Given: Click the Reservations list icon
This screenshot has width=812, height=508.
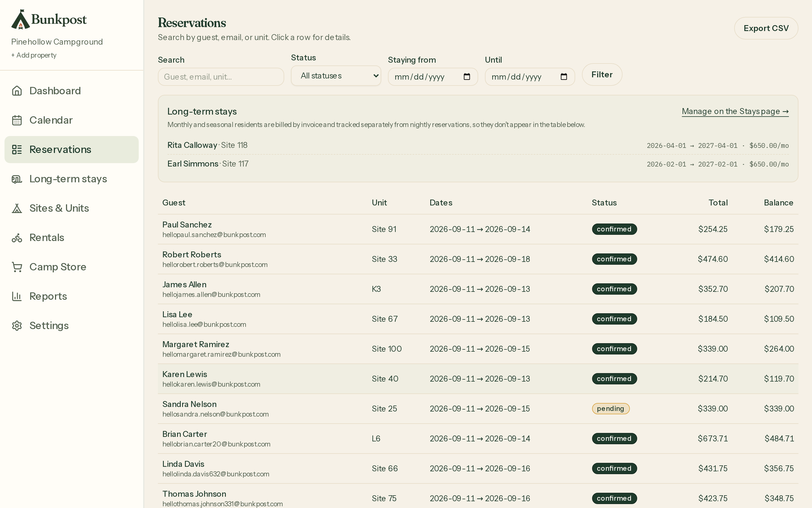Looking at the screenshot, I should [17, 150].
